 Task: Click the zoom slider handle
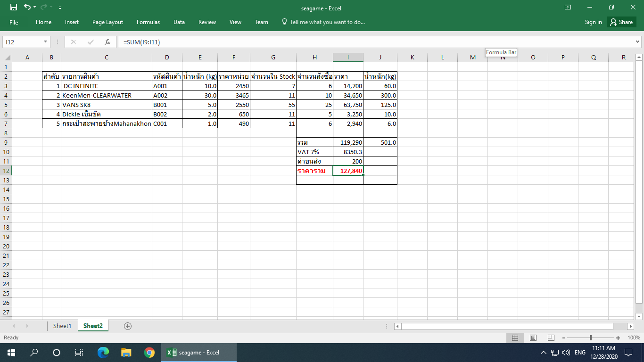click(591, 338)
